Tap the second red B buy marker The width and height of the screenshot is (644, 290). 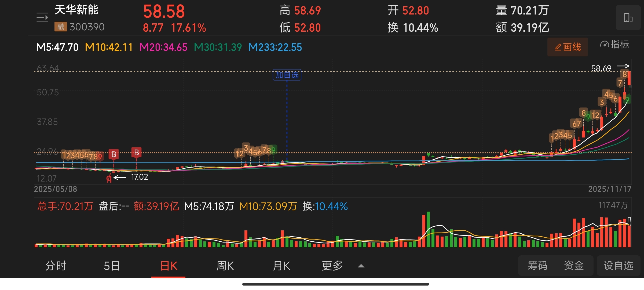pos(136,153)
